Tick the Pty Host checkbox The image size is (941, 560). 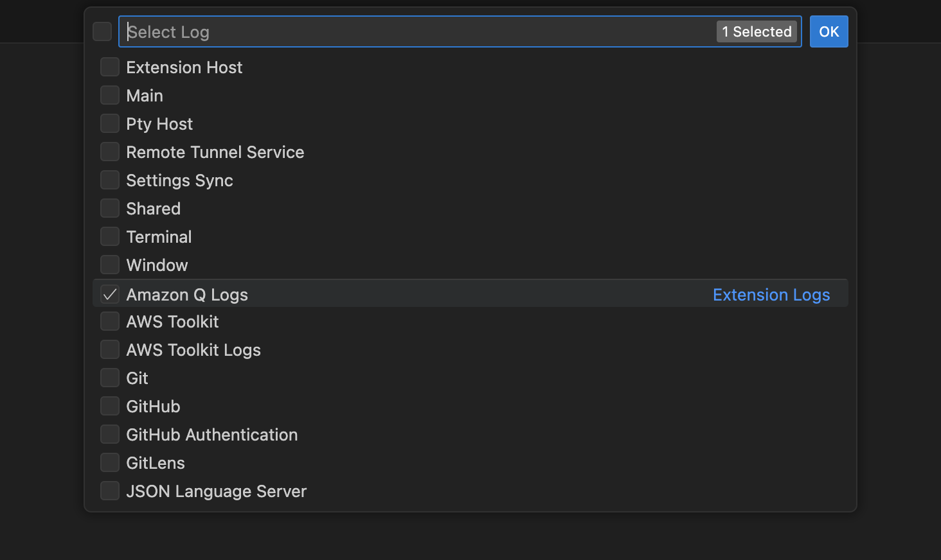[110, 124]
